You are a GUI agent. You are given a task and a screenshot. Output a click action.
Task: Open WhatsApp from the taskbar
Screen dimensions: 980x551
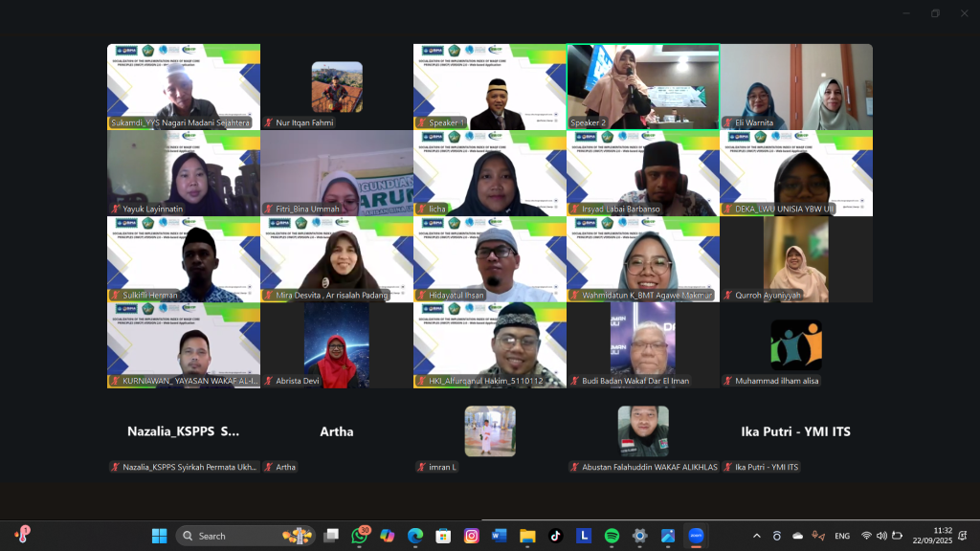[360, 536]
